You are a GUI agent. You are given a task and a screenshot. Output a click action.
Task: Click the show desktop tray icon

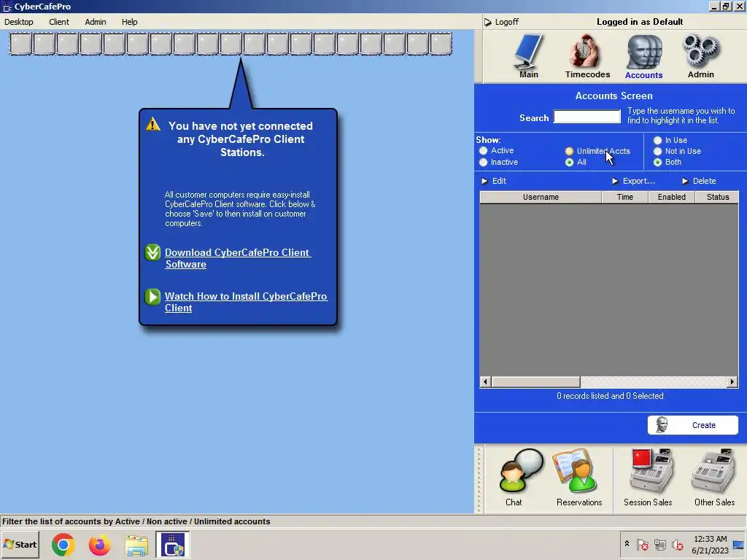pos(738,544)
